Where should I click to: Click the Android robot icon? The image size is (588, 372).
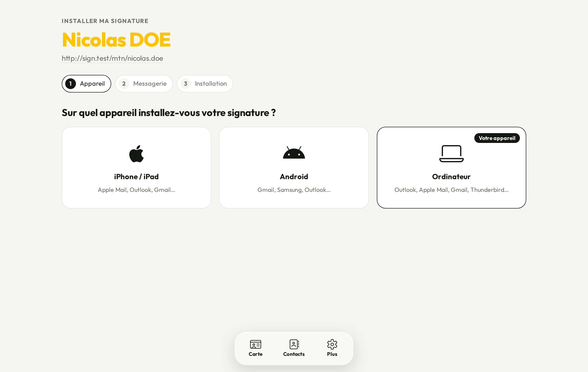coord(294,152)
